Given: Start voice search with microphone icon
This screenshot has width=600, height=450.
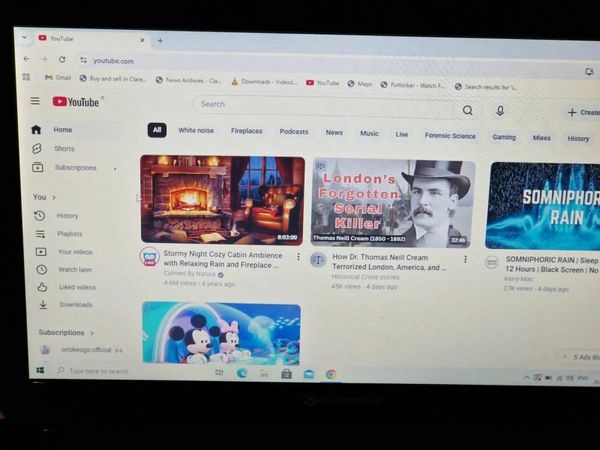Looking at the screenshot, I should pos(500,111).
